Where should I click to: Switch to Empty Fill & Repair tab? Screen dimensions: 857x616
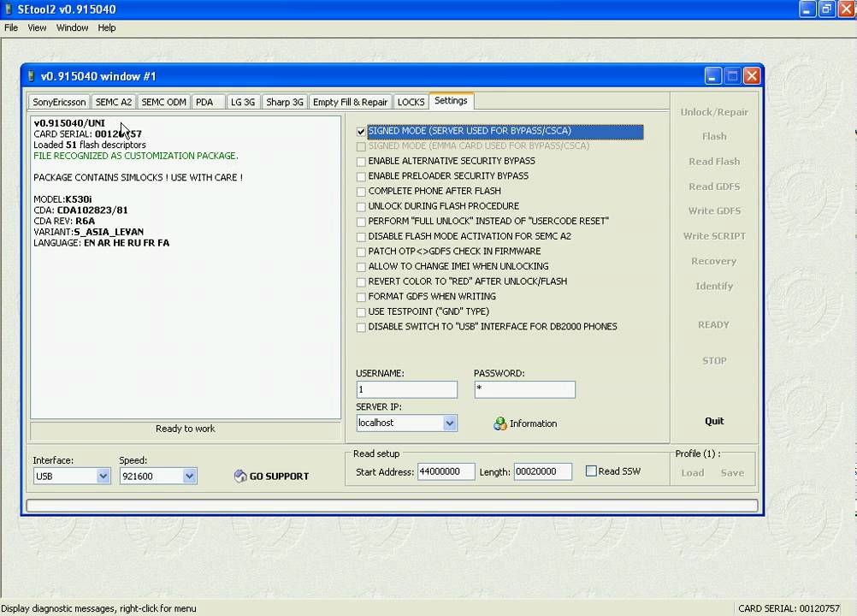tap(351, 102)
